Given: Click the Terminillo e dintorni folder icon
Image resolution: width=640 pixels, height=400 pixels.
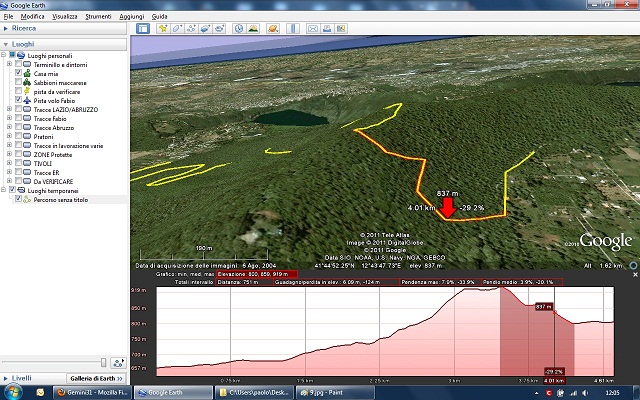Looking at the screenshot, I should coord(27,64).
